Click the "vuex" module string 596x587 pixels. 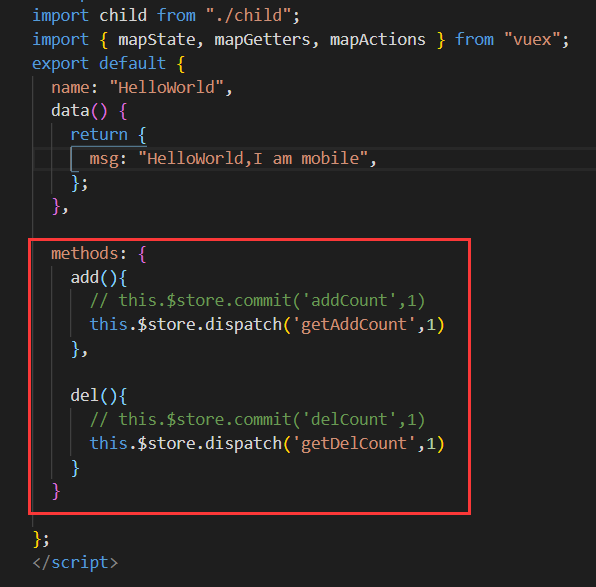[532, 40]
